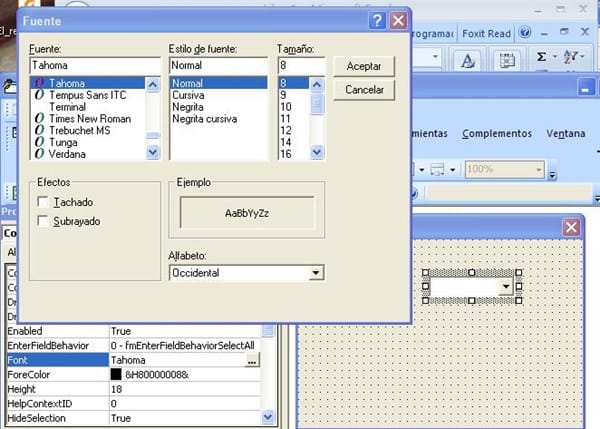Screen dimensions: 600x429
Task: Click Font property ellipsis button
Action: (x=252, y=360)
